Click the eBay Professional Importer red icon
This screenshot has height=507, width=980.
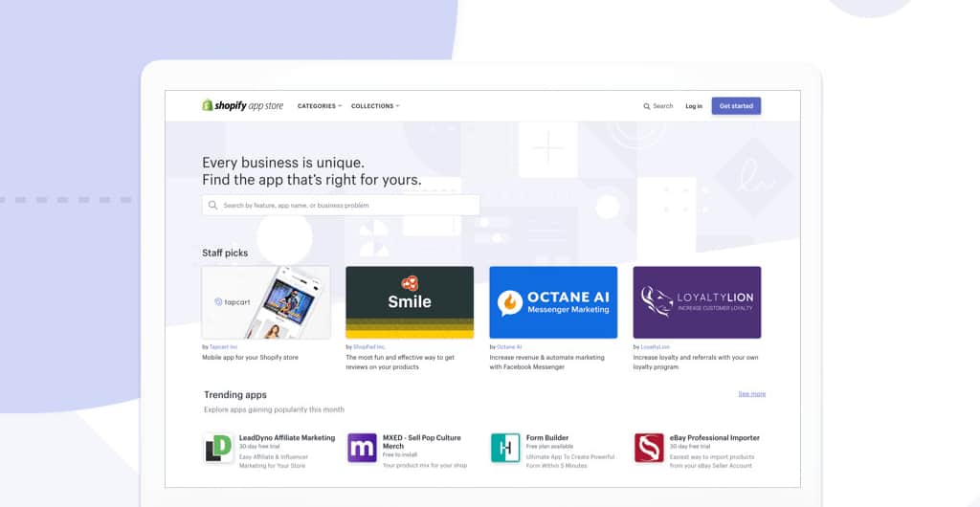650,448
